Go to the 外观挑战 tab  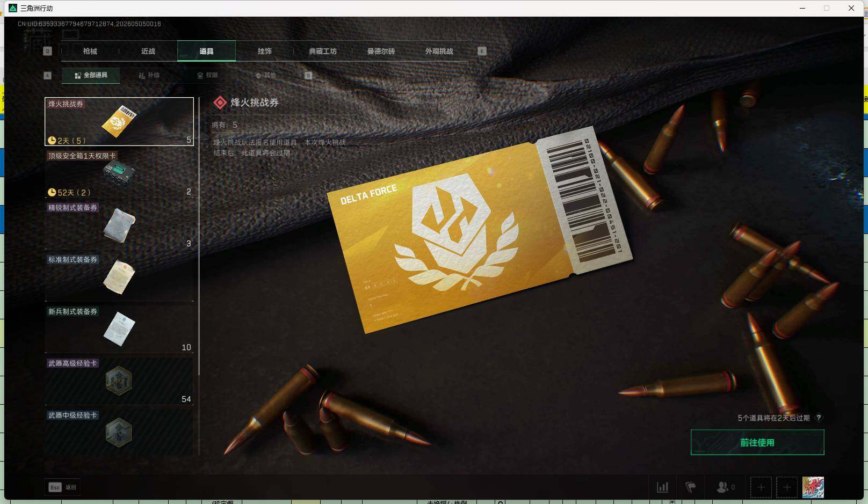point(439,51)
